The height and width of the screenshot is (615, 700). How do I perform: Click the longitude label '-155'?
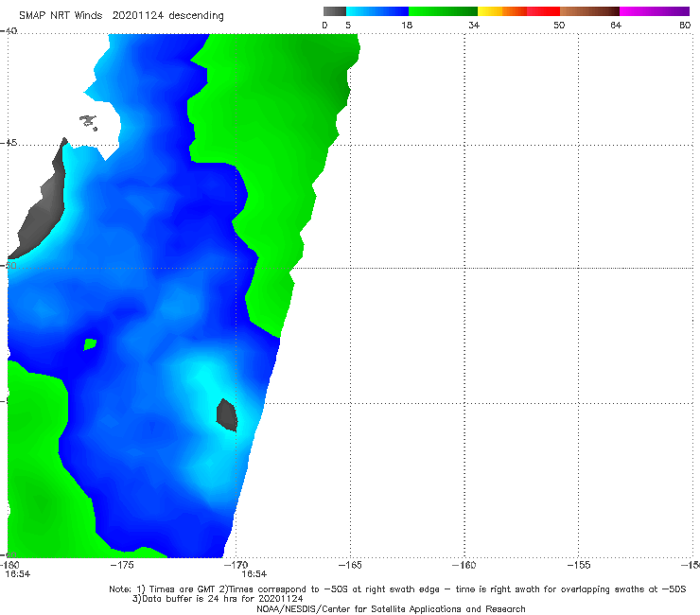[579, 565]
